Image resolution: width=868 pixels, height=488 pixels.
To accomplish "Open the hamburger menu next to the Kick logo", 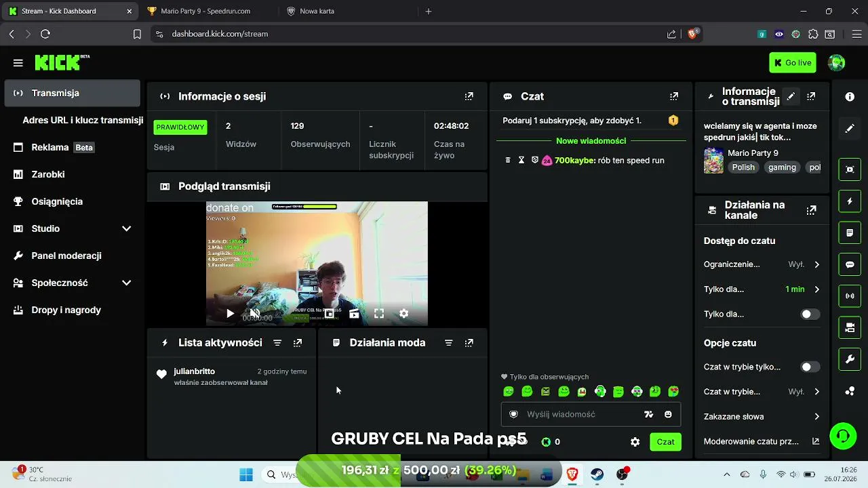I will 18,63.
